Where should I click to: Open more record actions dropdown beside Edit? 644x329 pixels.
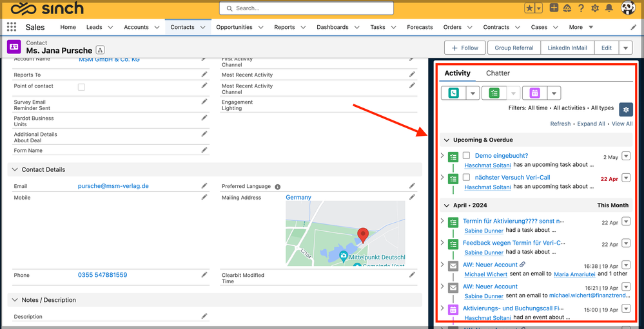point(625,48)
